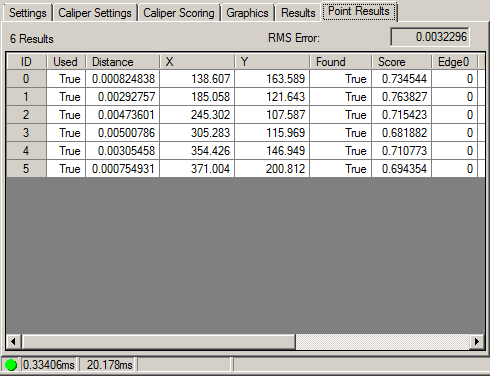Screen dimensions: 490x376
Task: Select X value 371.004
Action: pos(197,169)
